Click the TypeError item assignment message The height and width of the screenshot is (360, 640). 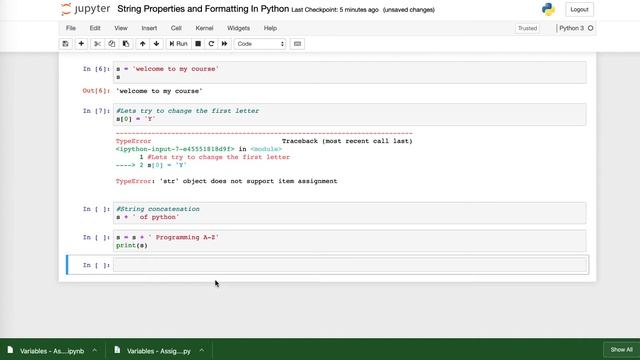tap(227, 181)
